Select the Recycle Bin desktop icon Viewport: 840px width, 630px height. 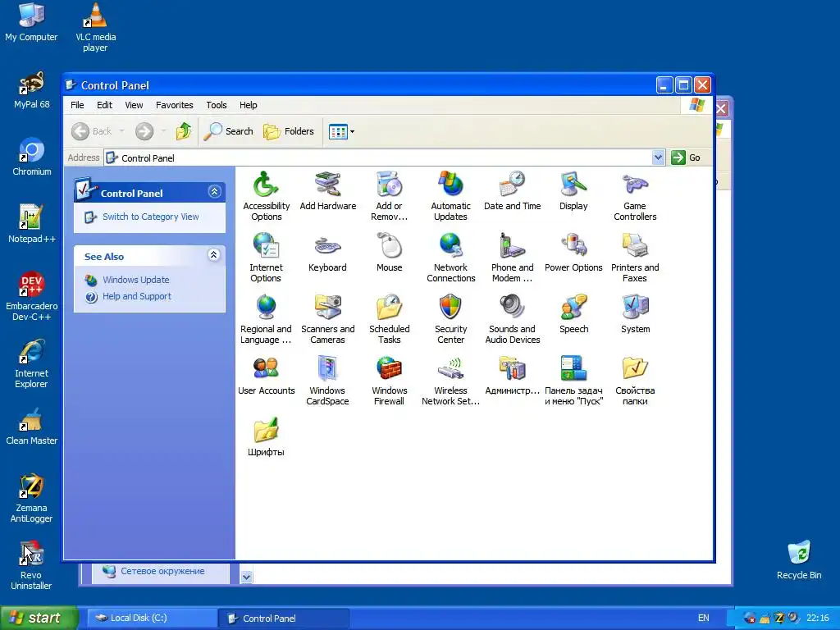(x=799, y=559)
